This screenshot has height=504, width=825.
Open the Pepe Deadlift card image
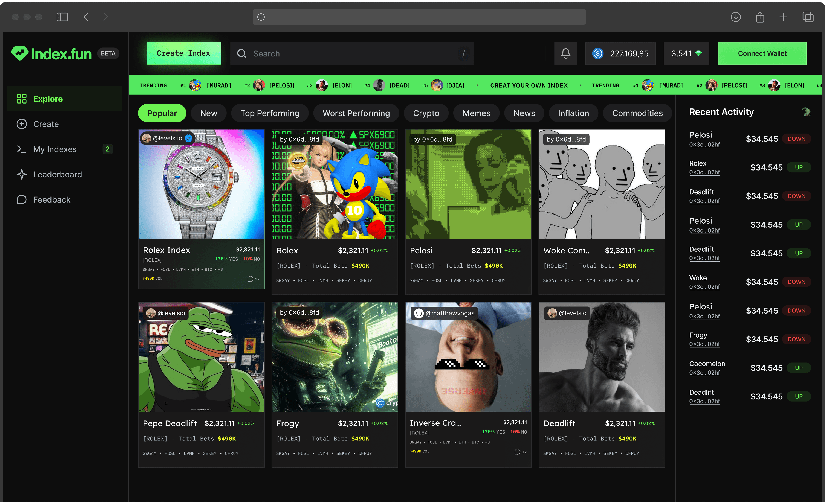tap(201, 357)
